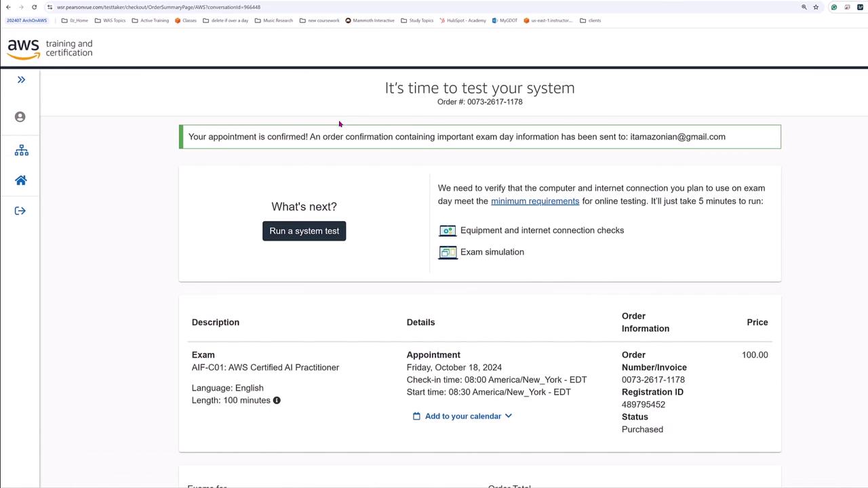The height and width of the screenshot is (488, 868).
Task: Sign out using sidebar logout icon
Action: pos(20,211)
